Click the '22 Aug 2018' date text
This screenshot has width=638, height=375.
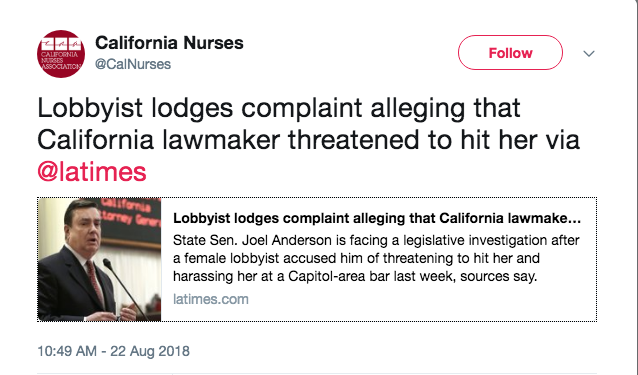(150, 351)
